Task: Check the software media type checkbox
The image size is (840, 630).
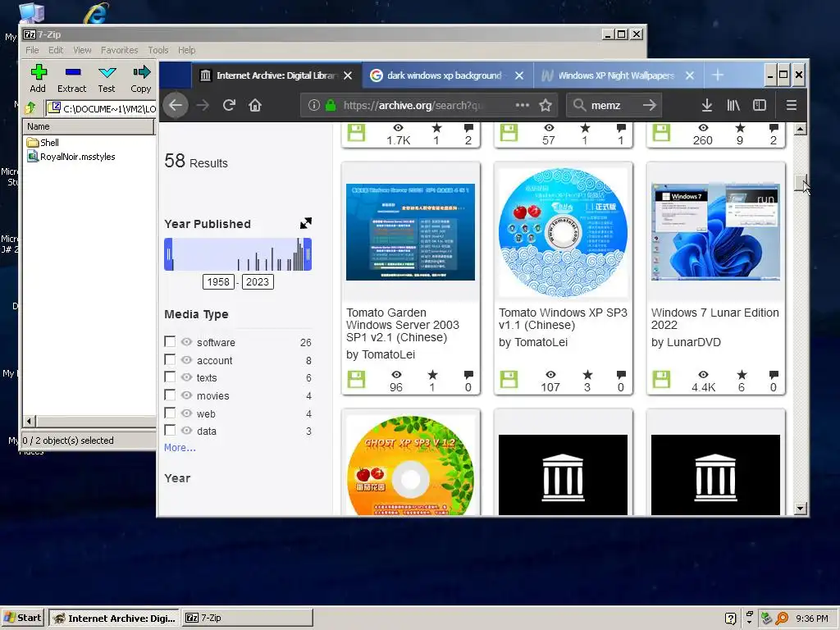Action: 170,341
